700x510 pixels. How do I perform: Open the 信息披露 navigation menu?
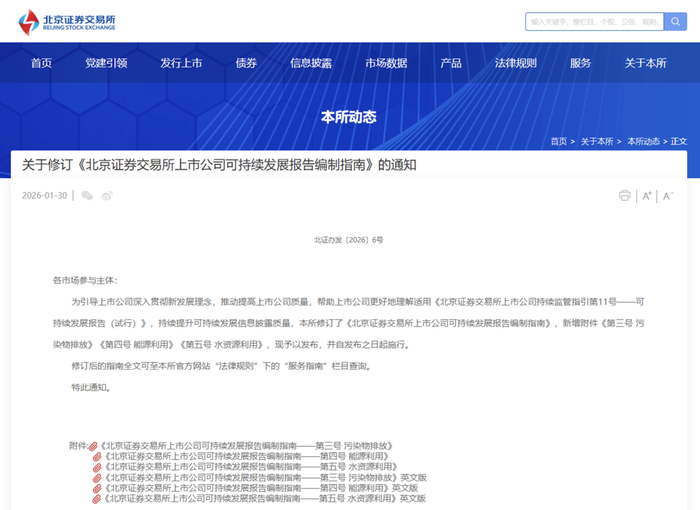(x=311, y=63)
